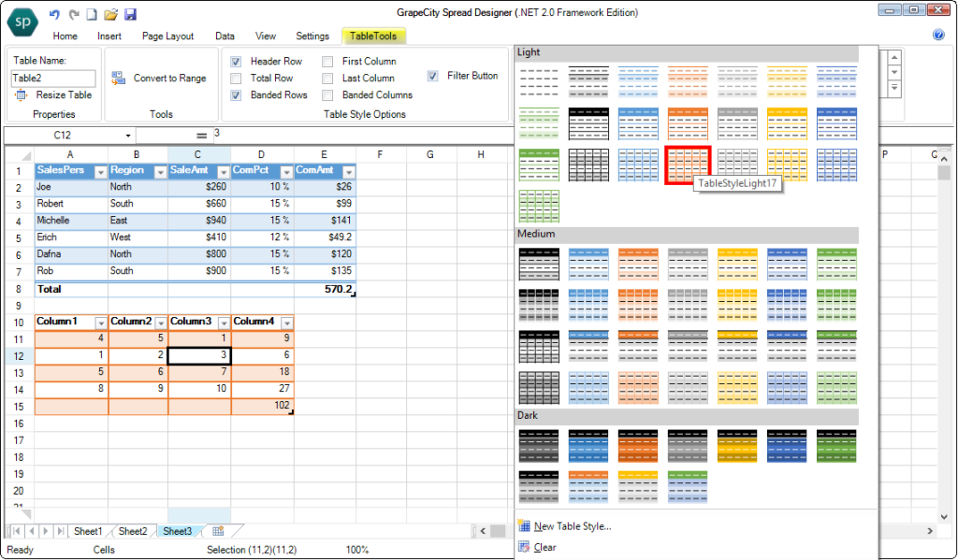Enable the First Column checkbox
This screenshot has width=958, height=560.
[x=328, y=62]
